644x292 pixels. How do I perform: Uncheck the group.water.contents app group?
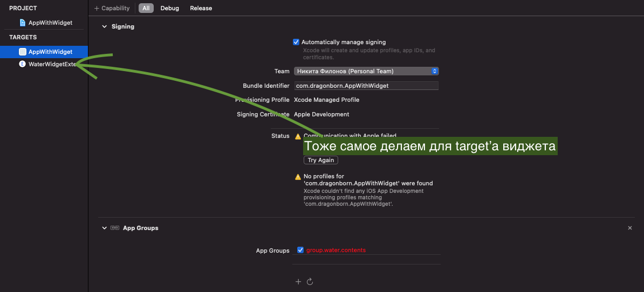point(300,250)
